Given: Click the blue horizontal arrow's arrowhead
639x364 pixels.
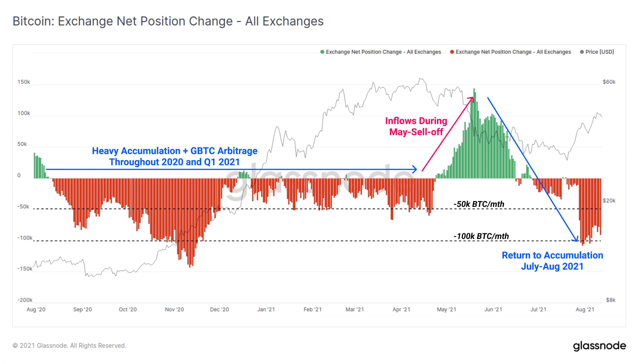Looking at the screenshot, I should (415, 169).
